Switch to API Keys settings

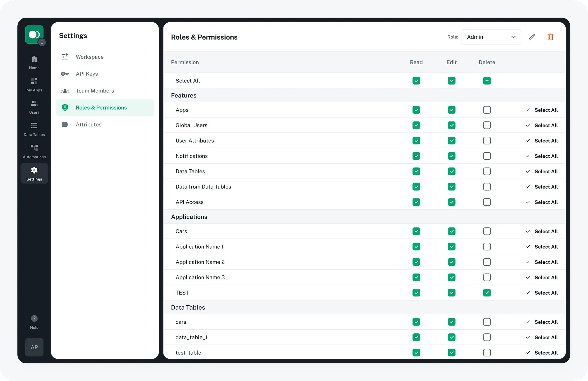(x=87, y=74)
